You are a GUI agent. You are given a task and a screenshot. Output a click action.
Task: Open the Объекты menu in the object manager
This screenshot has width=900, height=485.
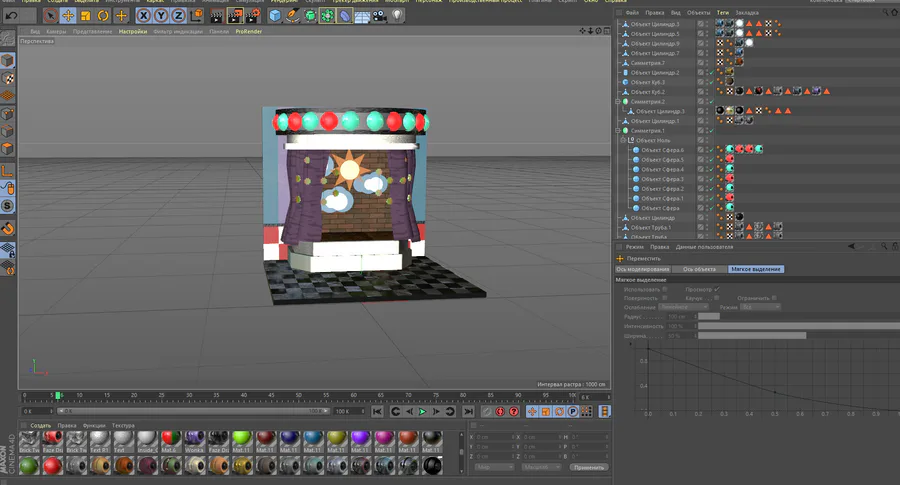[698, 13]
